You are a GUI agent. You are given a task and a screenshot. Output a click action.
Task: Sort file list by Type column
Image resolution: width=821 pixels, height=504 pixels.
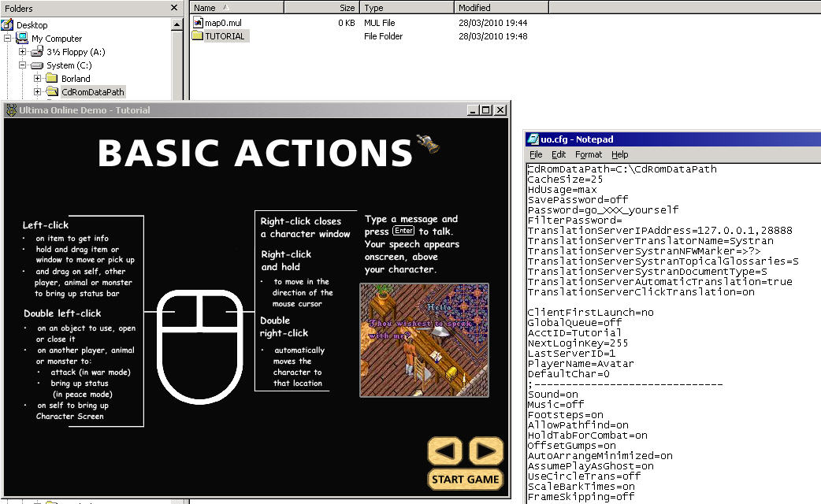click(x=407, y=7)
